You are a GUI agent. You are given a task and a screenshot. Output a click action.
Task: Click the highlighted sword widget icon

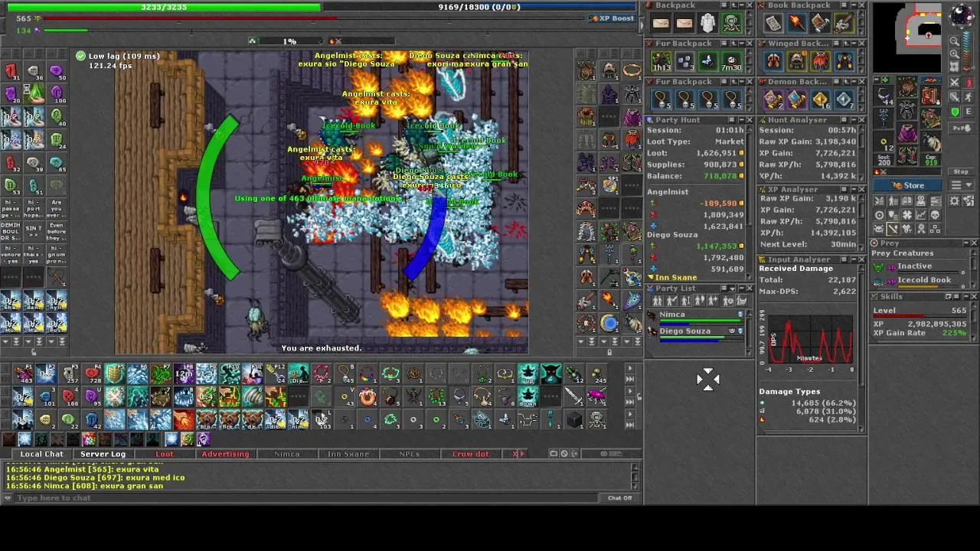893,229
